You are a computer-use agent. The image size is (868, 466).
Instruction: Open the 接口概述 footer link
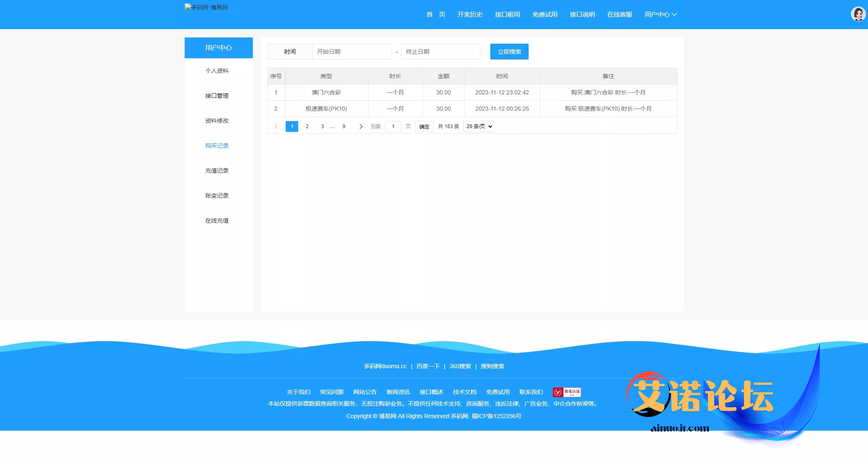(431, 392)
